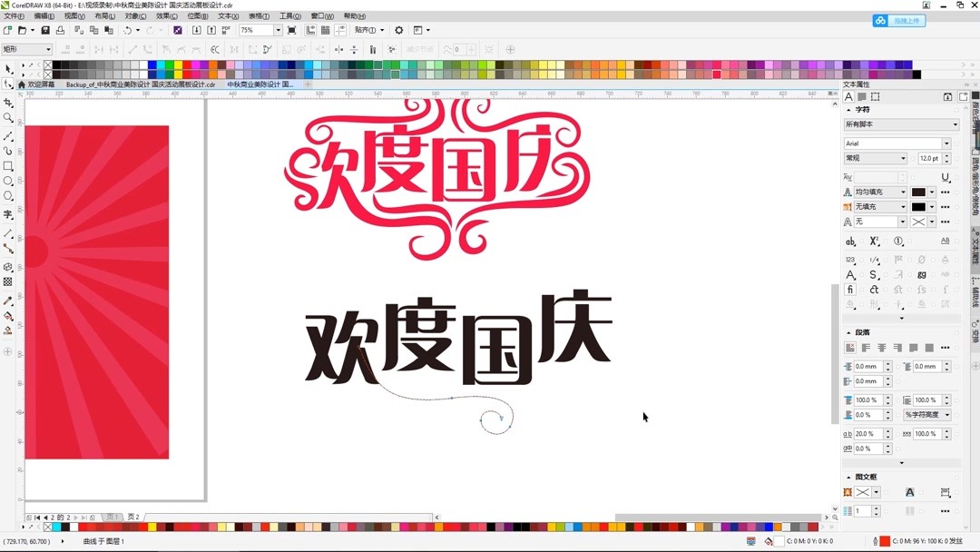Select the Rectangle tool in the toolbox
Image resolution: width=980 pixels, height=552 pixels.
(9, 167)
